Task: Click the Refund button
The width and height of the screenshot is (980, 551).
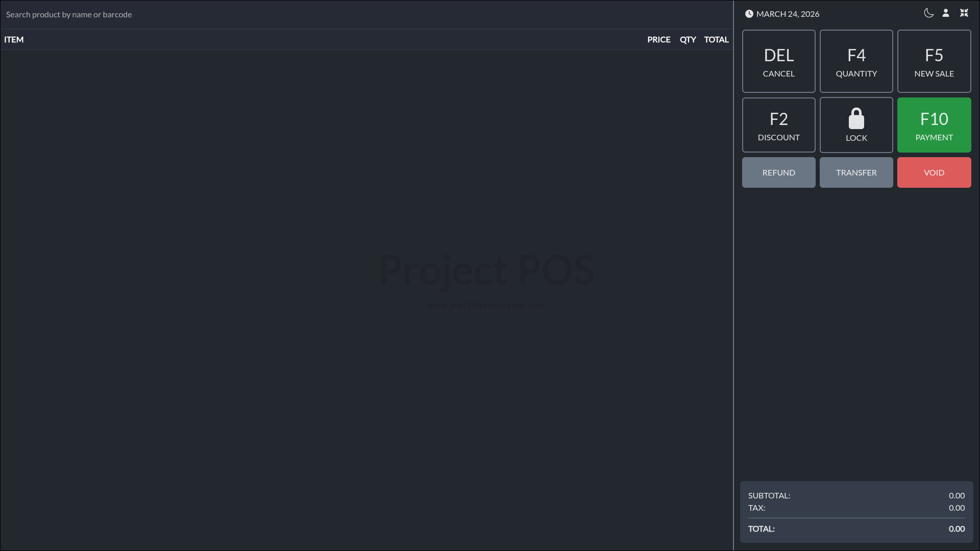Action: tap(778, 172)
